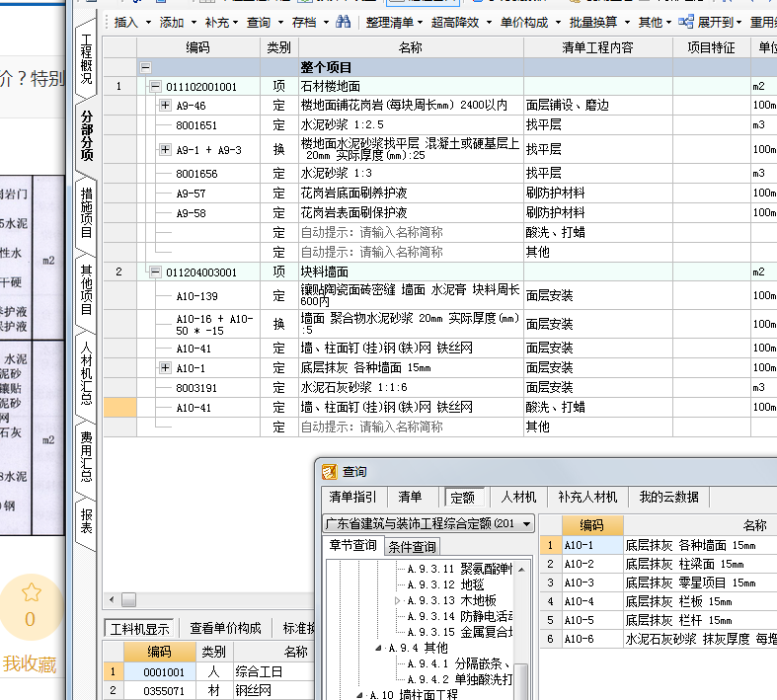
Task: Collapse the 整个项目 root row
Action: tap(145, 67)
